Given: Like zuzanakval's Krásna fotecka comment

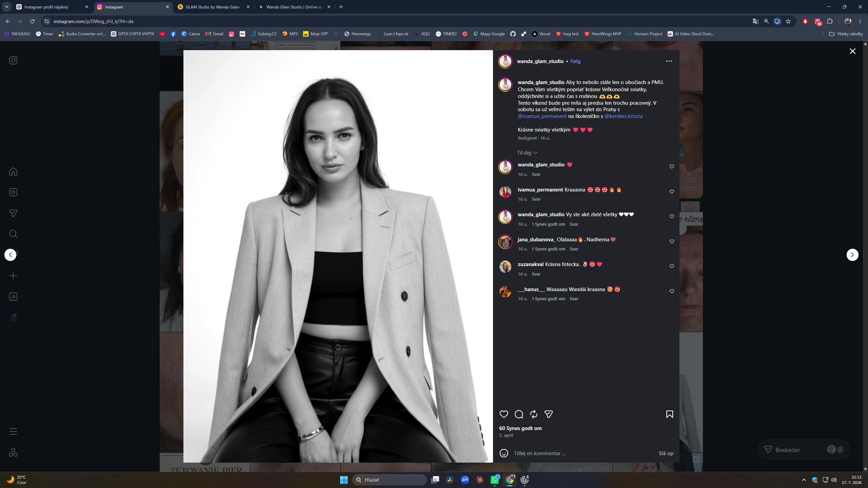Looking at the screenshot, I should pos(672,266).
